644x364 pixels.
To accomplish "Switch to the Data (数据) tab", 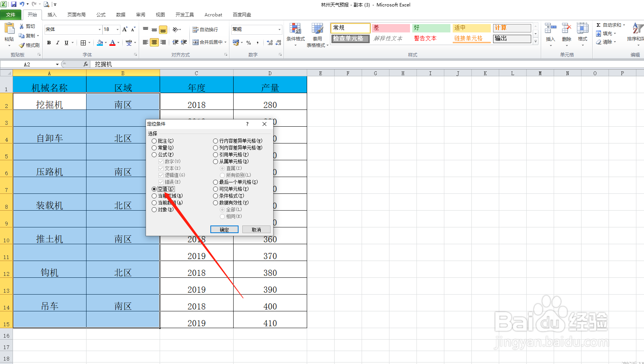I will (121, 15).
